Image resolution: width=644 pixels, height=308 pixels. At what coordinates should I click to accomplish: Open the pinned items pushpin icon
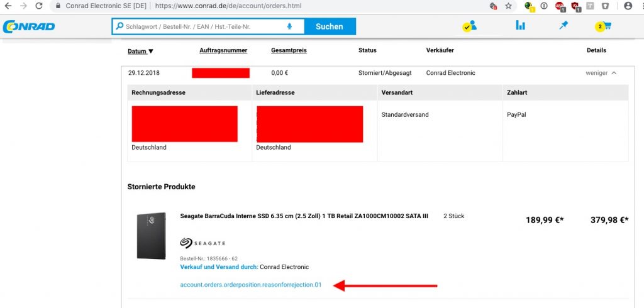coord(563,26)
